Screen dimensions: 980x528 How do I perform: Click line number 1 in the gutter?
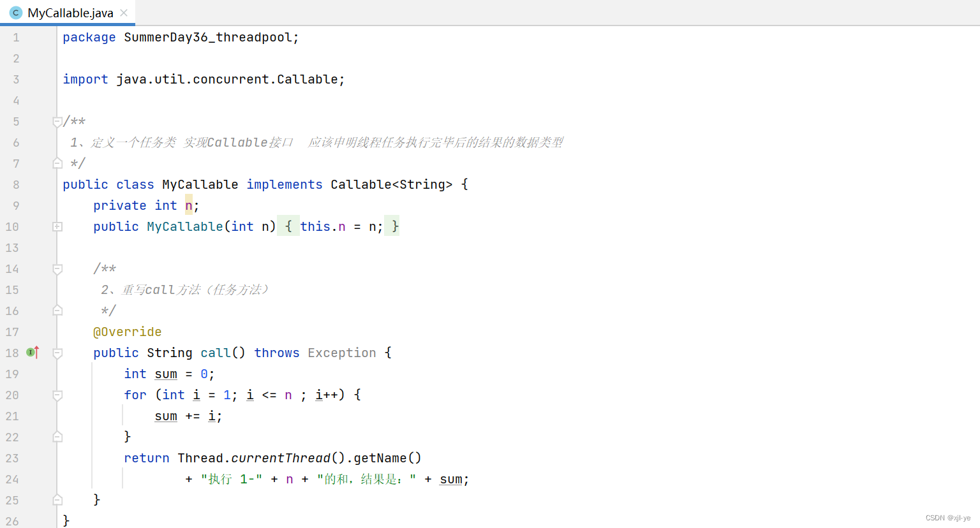[16, 38]
